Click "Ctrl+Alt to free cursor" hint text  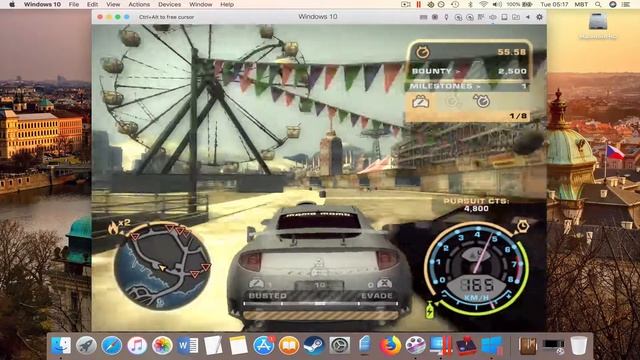click(x=166, y=17)
